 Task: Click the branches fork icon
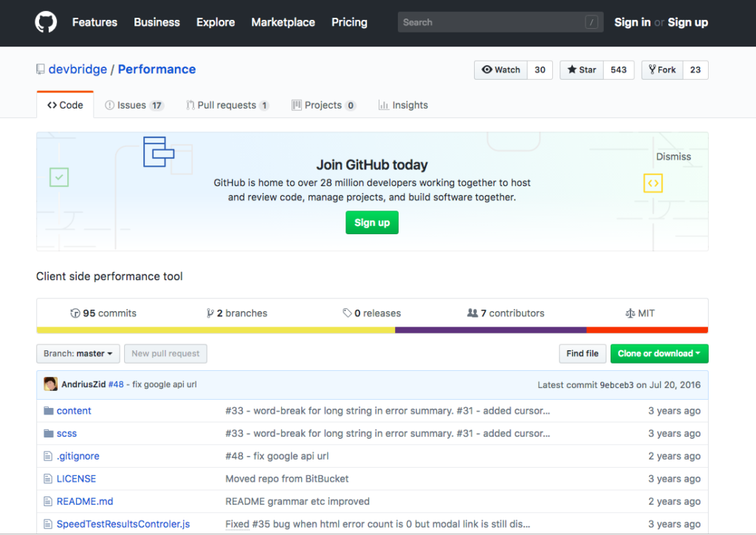[210, 313]
